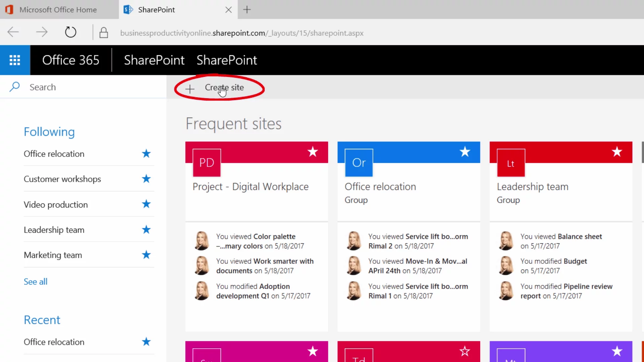Click See all under Following

pos(36,282)
